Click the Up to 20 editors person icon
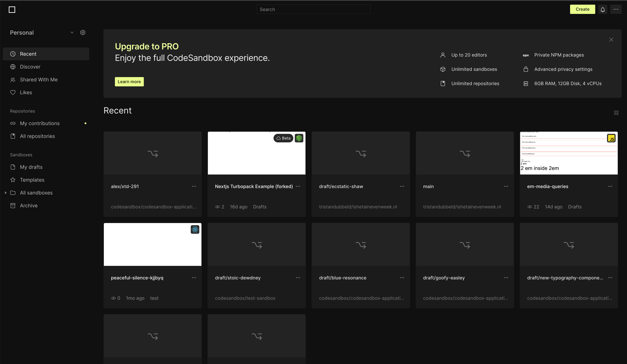This screenshot has width=627, height=364. point(443,55)
